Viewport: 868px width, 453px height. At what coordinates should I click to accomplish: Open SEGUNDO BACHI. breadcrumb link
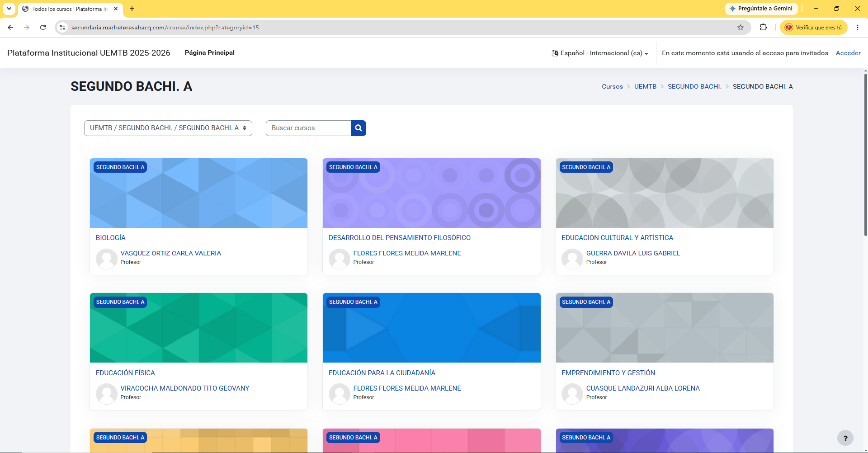[694, 86]
